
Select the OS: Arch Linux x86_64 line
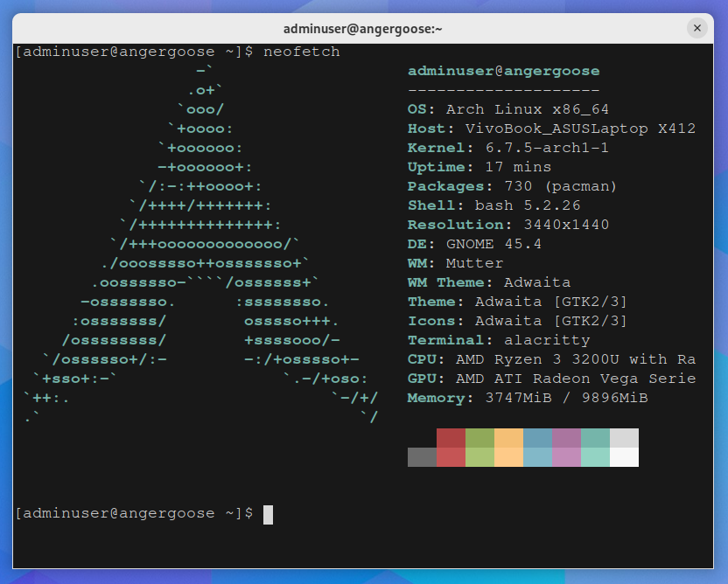click(508, 109)
